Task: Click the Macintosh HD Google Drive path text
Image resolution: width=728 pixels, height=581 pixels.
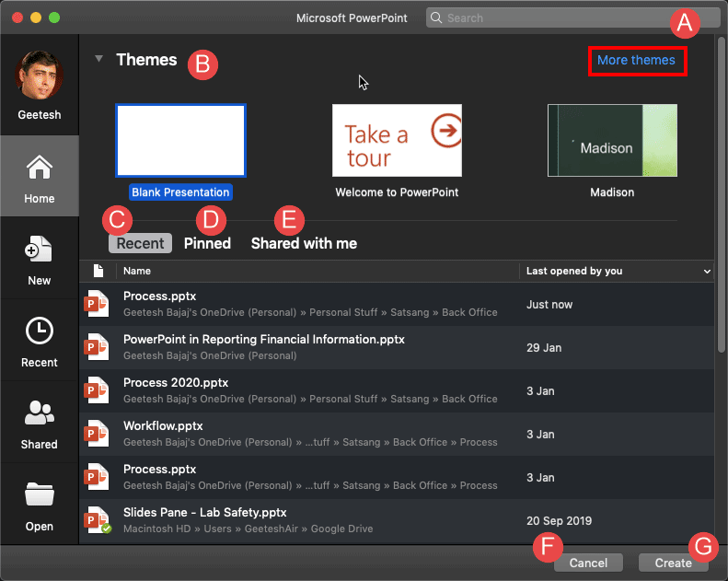Action: point(248,529)
